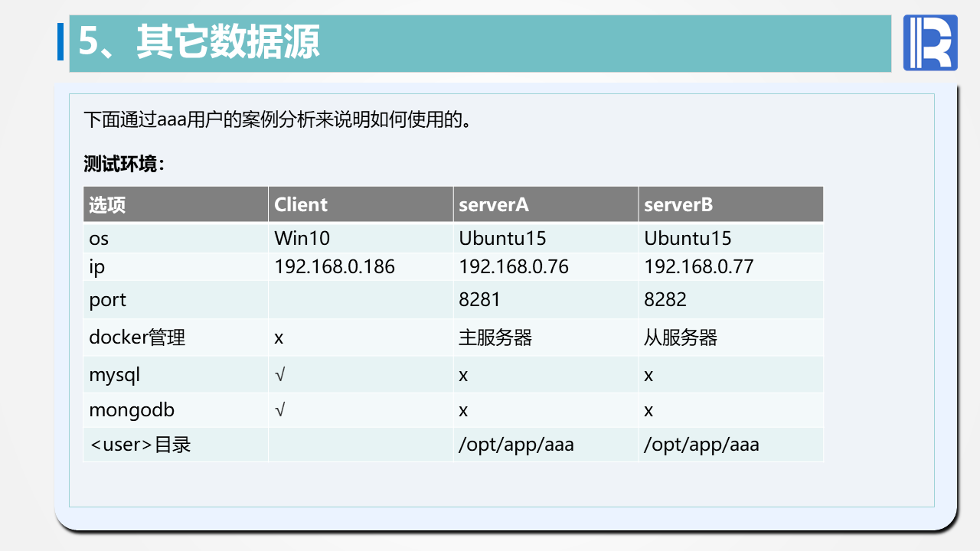Click the 'mongodb' row label
980x551 pixels.
point(132,410)
